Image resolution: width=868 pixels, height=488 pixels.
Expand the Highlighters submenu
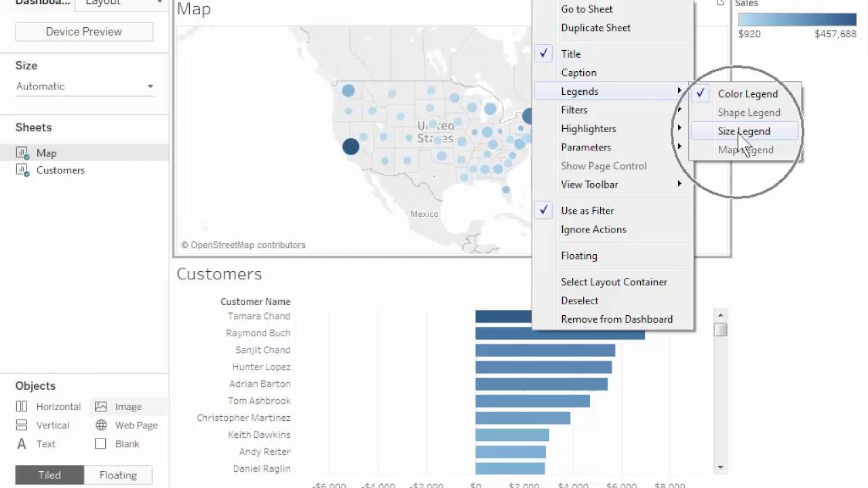tap(614, 129)
